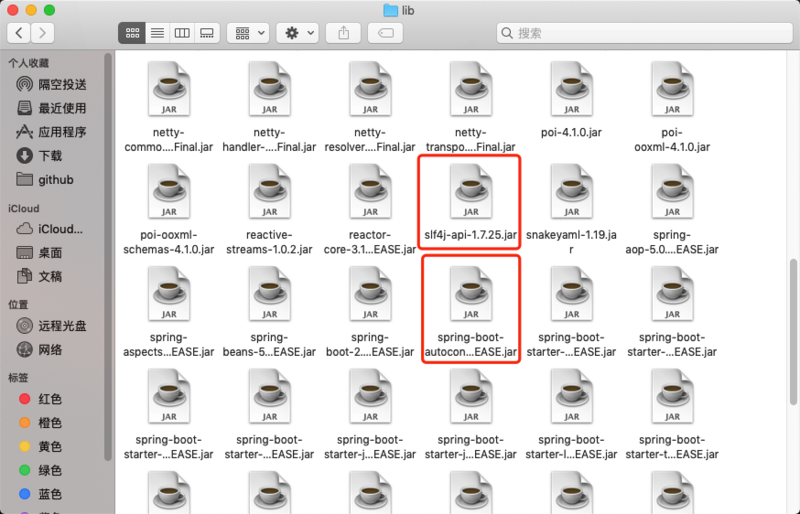Select spring-boot-autocon...EASE.jar file icon

[471, 295]
